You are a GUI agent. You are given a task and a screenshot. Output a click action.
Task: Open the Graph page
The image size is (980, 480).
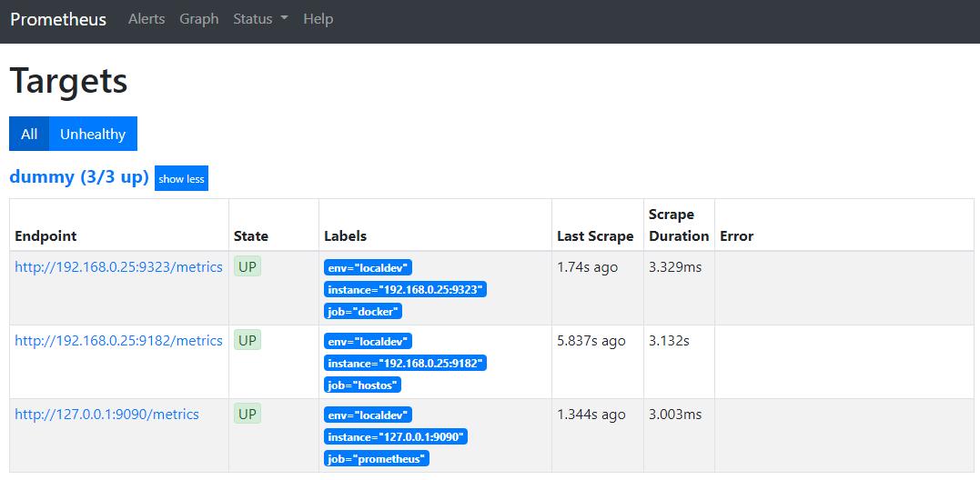click(199, 19)
